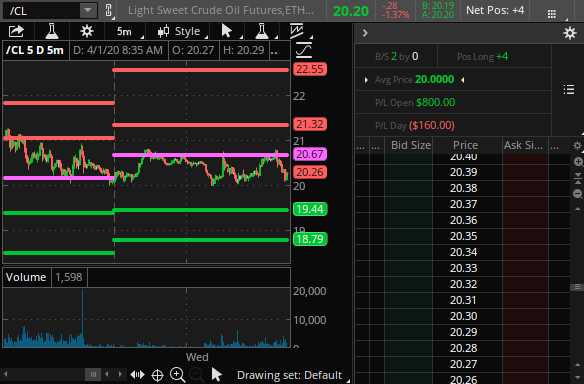Toggle the list view icon
Screen dimensions: 584x384
[569, 89]
